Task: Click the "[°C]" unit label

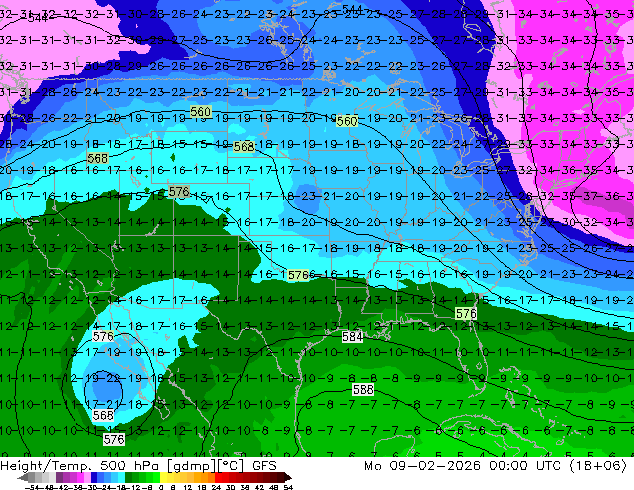Action: 230,466
